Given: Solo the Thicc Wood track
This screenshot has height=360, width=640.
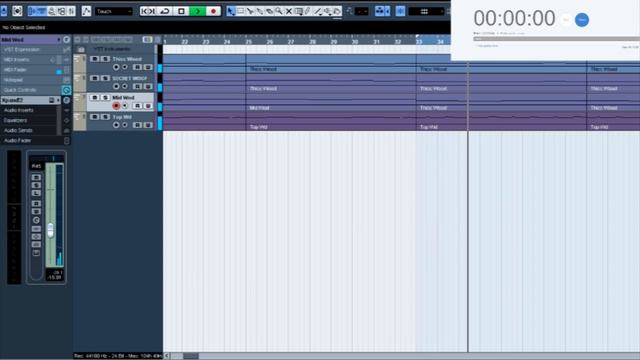Looking at the screenshot, I should [105, 59].
